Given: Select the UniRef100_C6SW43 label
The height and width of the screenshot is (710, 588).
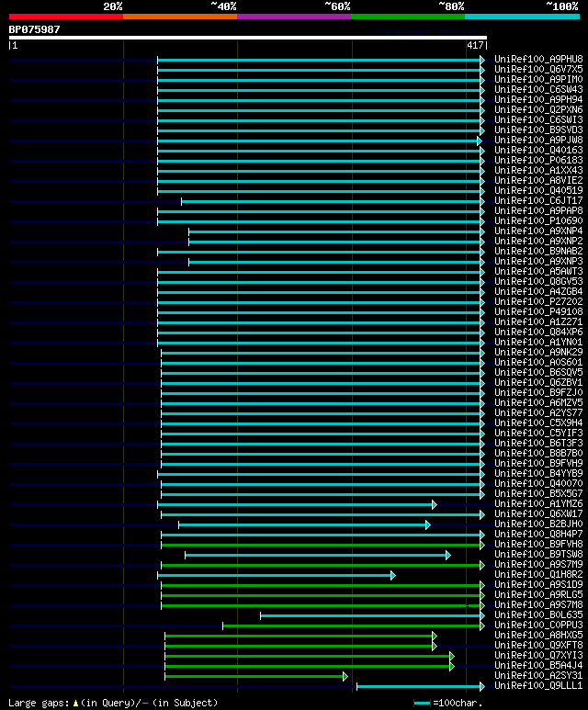Looking at the screenshot, I should coord(538,90).
